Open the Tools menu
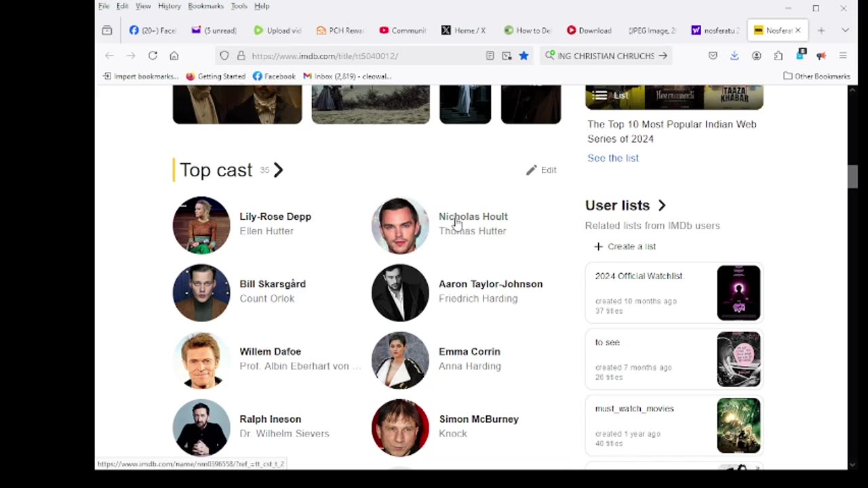 239,6
